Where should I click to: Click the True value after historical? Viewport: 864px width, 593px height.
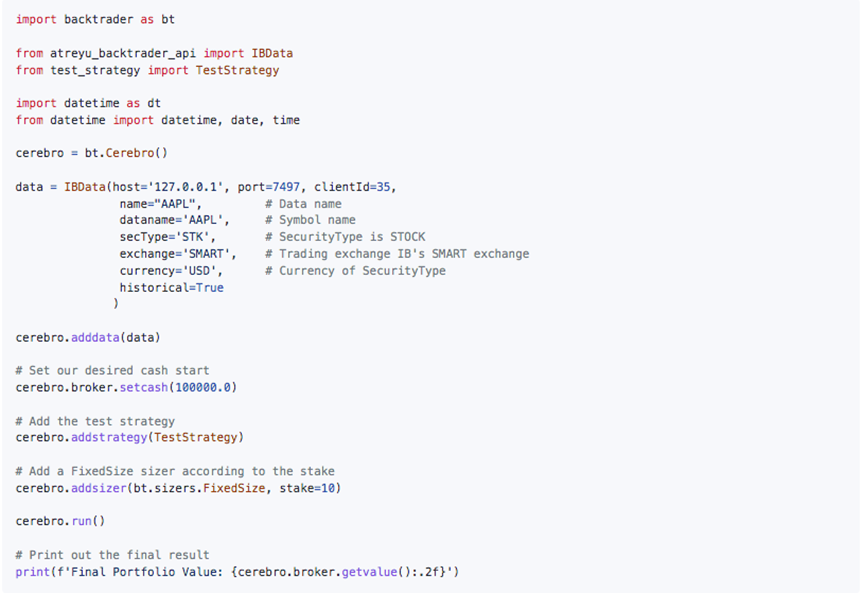point(210,288)
